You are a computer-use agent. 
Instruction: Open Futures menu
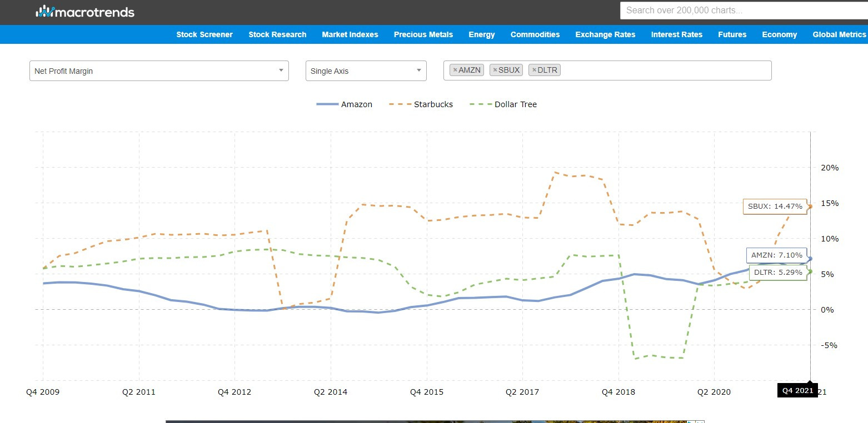pos(732,34)
